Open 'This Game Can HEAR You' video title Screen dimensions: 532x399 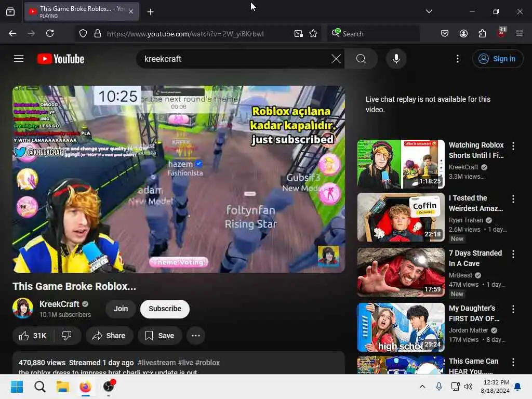[x=473, y=366]
